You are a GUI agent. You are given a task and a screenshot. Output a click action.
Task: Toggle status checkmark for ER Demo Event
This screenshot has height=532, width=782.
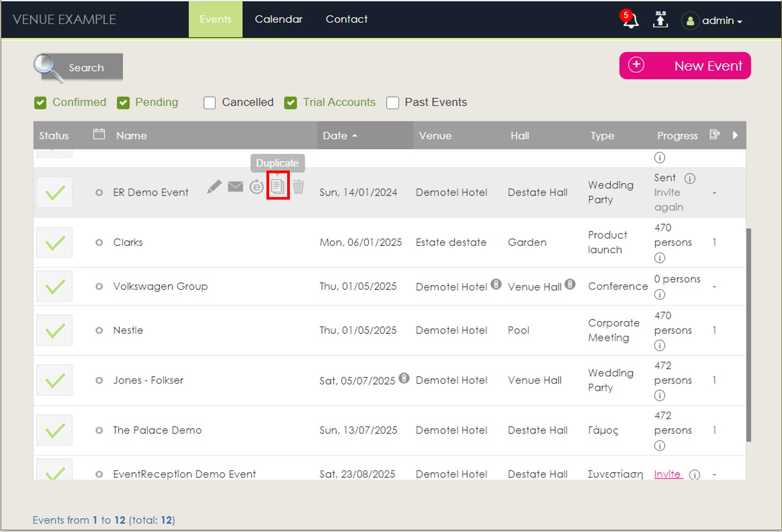pyautogui.click(x=55, y=192)
